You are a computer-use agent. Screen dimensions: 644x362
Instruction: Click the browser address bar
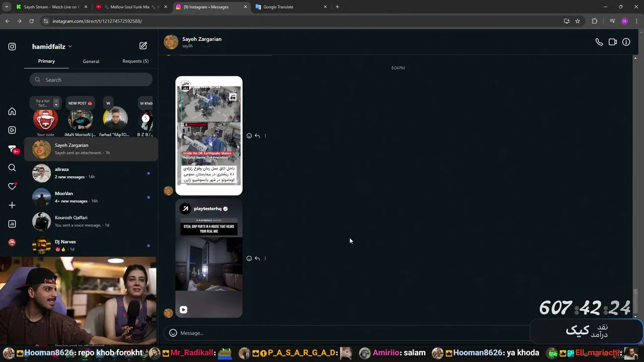(x=302, y=21)
